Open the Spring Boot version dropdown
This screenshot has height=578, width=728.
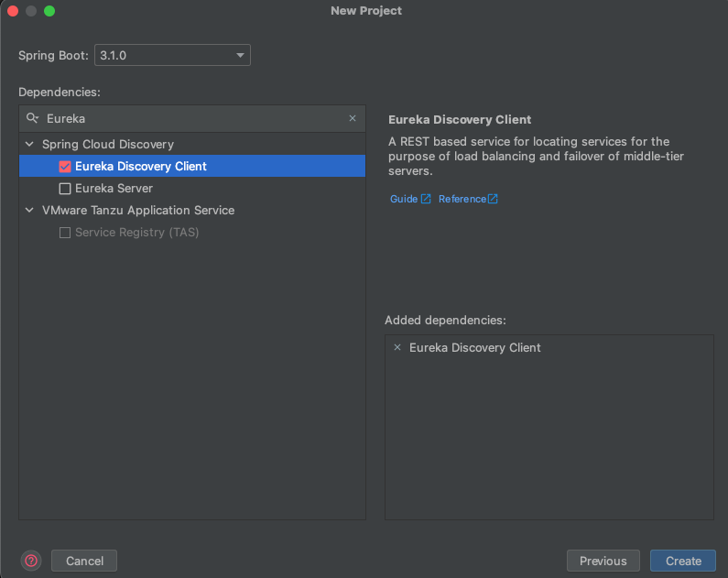pos(172,55)
